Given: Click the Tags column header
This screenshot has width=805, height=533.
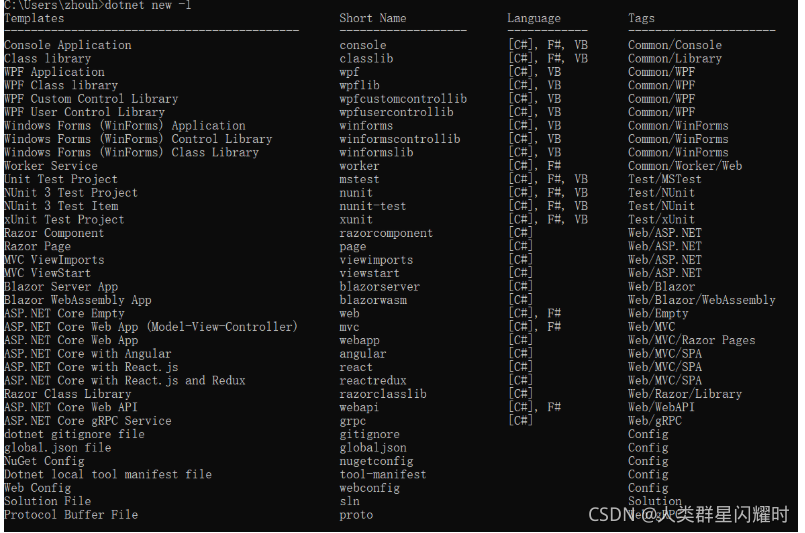Looking at the screenshot, I should click(641, 18).
